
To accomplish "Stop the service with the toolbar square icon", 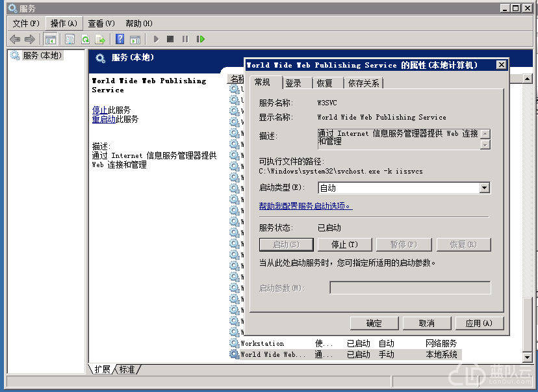I will 170,39.
